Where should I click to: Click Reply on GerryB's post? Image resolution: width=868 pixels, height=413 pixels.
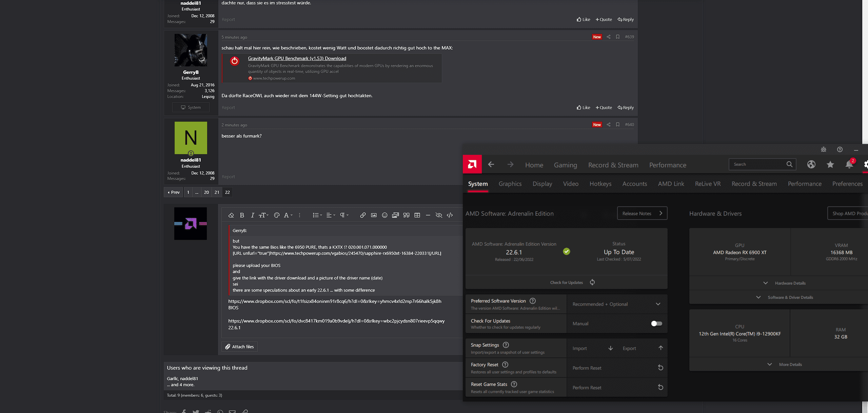pyautogui.click(x=626, y=107)
